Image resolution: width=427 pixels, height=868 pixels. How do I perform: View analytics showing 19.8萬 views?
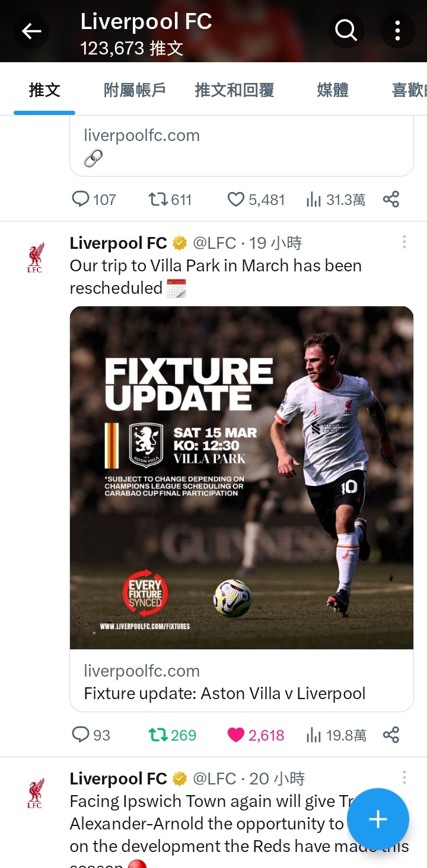click(336, 735)
